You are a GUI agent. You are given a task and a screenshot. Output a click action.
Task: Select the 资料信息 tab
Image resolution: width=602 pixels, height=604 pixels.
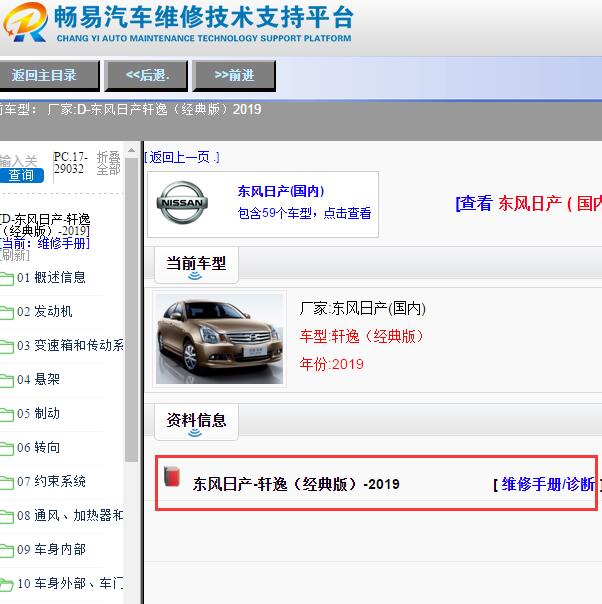(196, 422)
